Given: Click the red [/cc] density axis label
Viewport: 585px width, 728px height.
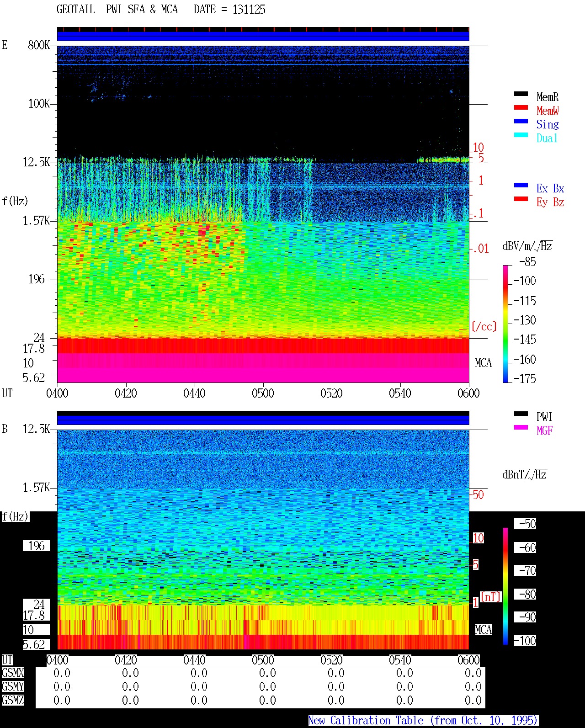Looking at the screenshot, I should point(484,326).
